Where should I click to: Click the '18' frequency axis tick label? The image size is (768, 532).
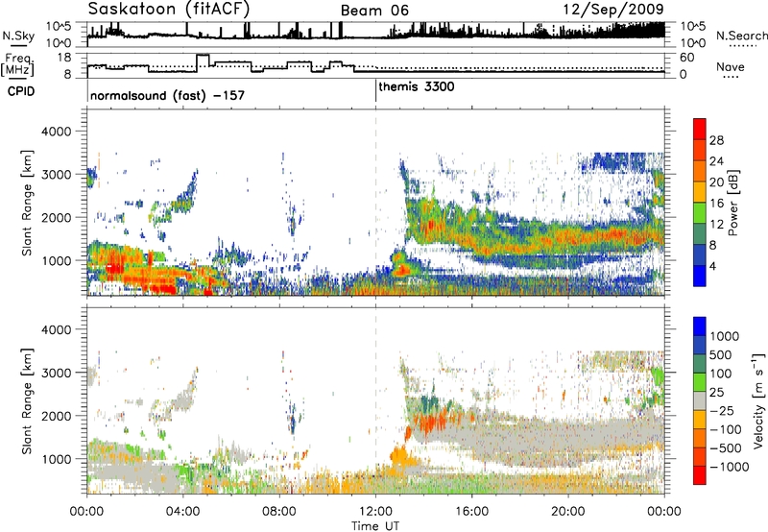click(62, 58)
